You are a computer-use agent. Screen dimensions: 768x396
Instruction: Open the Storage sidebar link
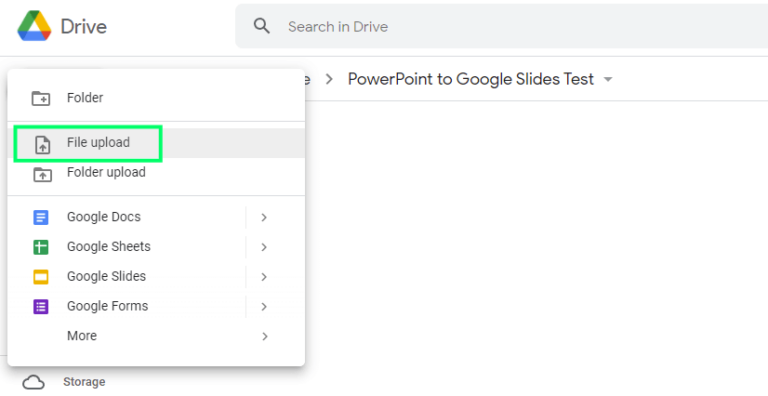click(x=84, y=382)
